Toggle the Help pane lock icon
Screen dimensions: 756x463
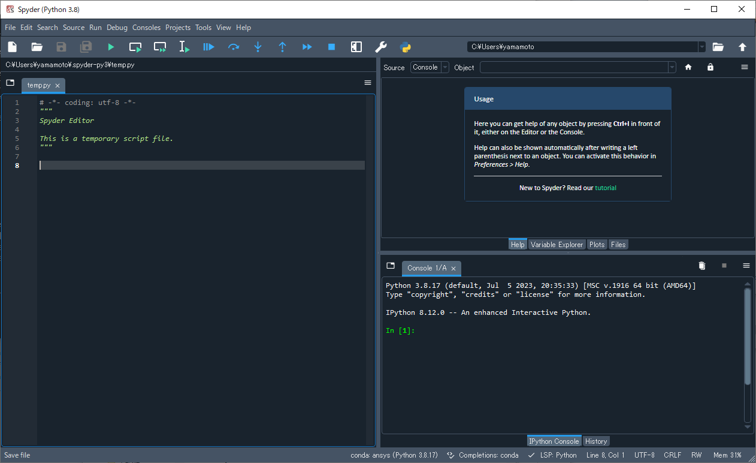click(710, 68)
